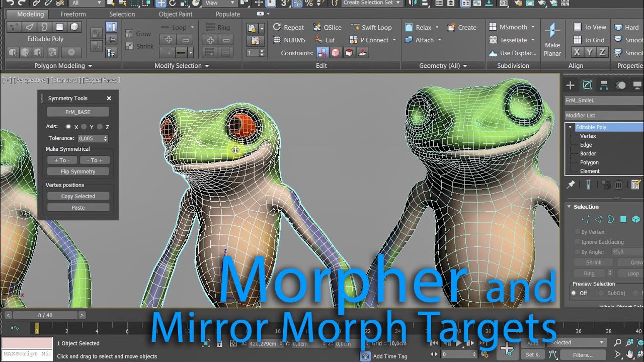Collapse the Editable Poly stack entry
The image size is (644, 362).
tap(570, 127)
